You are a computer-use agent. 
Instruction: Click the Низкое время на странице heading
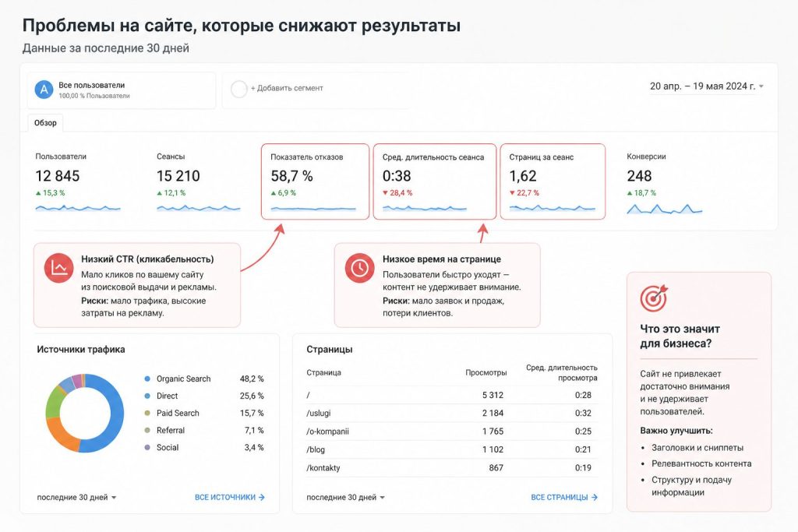click(442, 259)
